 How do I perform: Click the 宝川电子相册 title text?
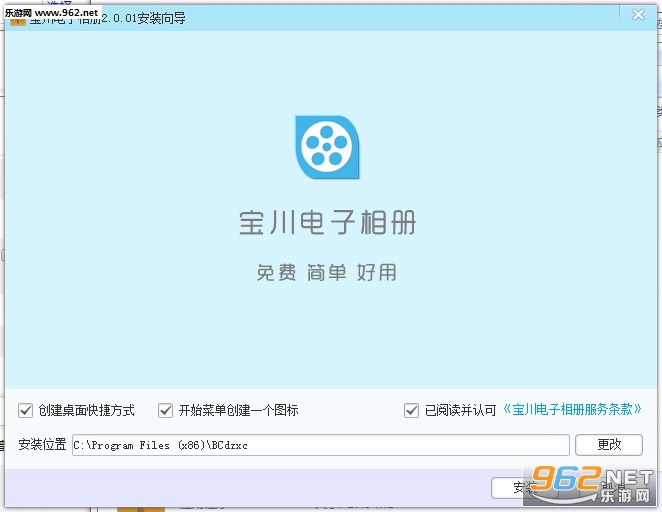pyautogui.click(x=327, y=222)
